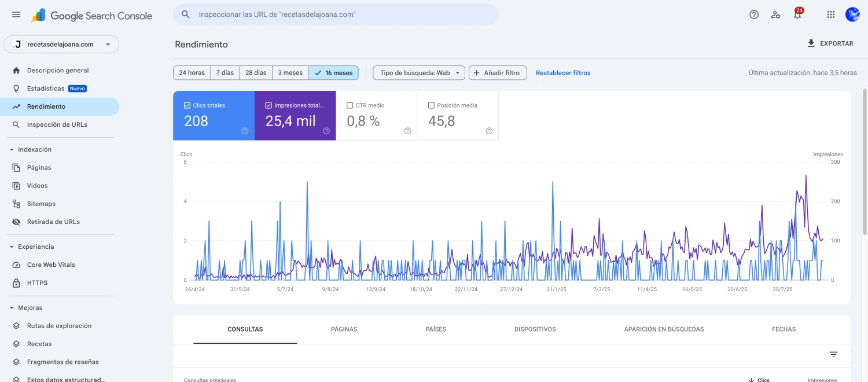Viewport: 868px width, 382px height.
Task: Open users and permissions icon
Action: [x=776, y=14]
